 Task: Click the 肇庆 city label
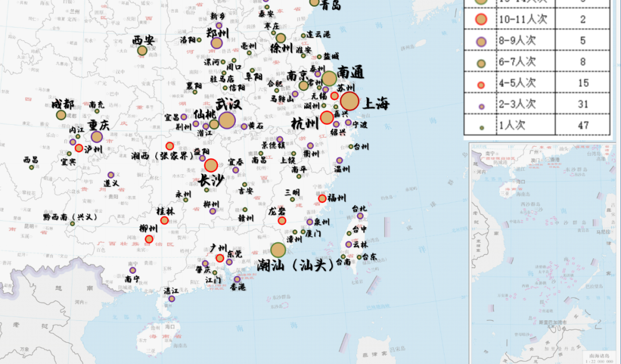(203, 270)
